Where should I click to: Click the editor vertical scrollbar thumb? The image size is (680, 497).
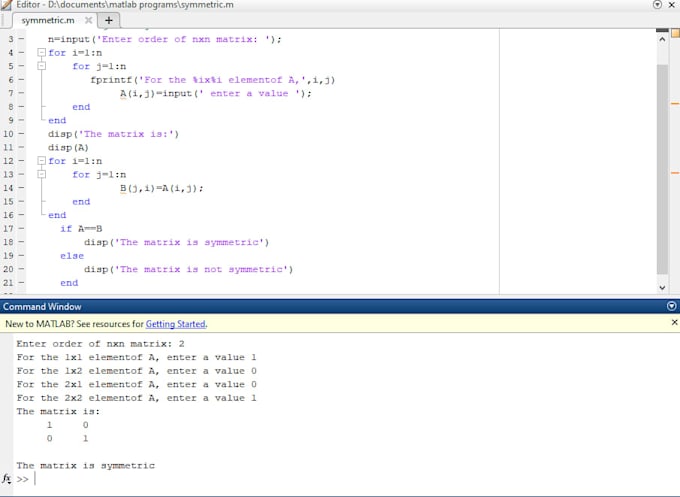click(x=662, y=169)
